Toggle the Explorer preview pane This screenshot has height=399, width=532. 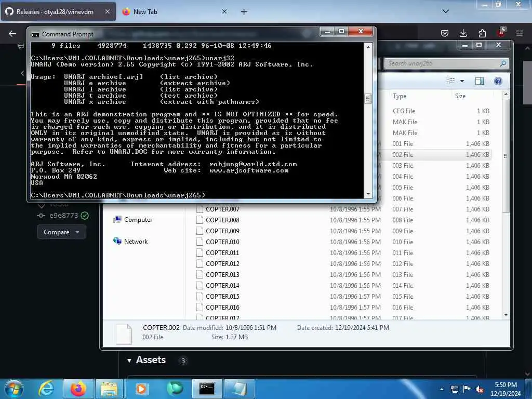(x=480, y=81)
